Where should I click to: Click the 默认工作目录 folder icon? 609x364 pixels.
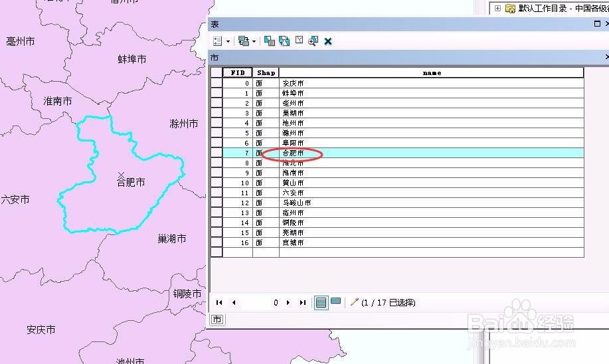[x=510, y=8]
